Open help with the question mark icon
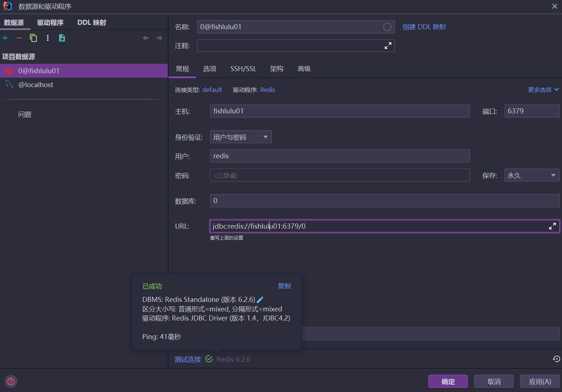Image resolution: width=562 pixels, height=392 pixels. pyautogui.click(x=11, y=381)
